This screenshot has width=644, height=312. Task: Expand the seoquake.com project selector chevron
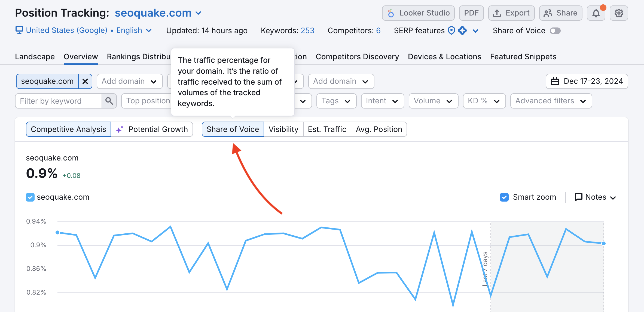click(x=198, y=13)
